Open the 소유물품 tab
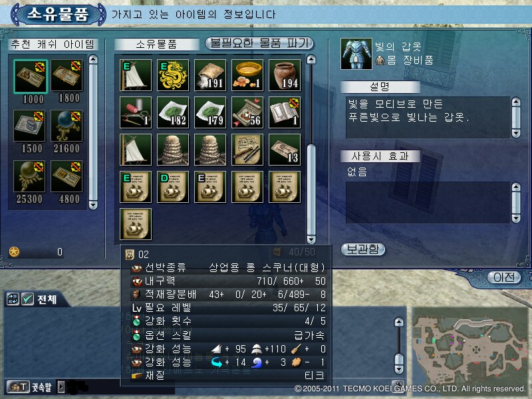This screenshot has width=532, height=399. 156,44
